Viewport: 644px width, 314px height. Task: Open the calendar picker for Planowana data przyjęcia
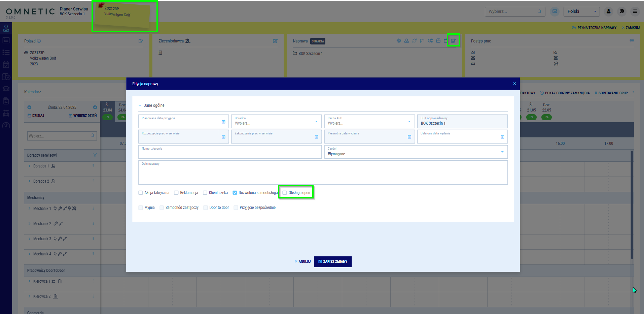click(x=223, y=122)
